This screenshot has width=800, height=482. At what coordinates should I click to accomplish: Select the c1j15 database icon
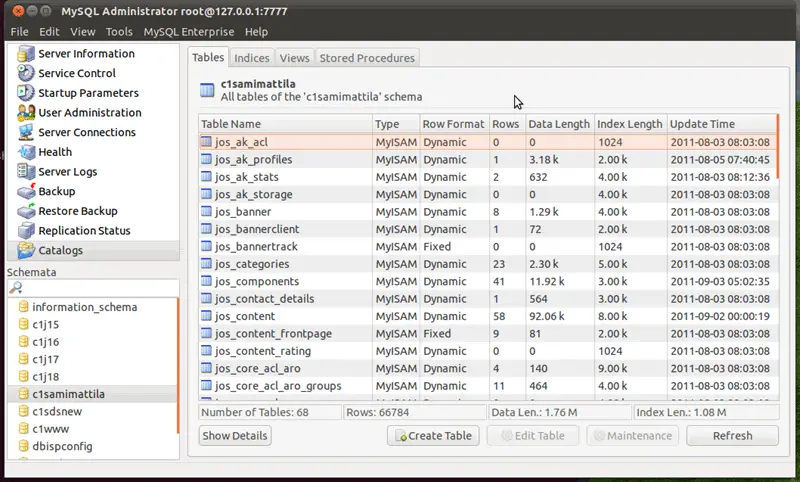pos(23,324)
